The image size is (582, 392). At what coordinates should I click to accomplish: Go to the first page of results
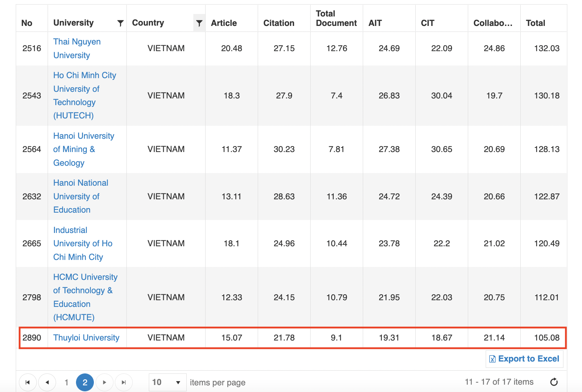click(28, 382)
